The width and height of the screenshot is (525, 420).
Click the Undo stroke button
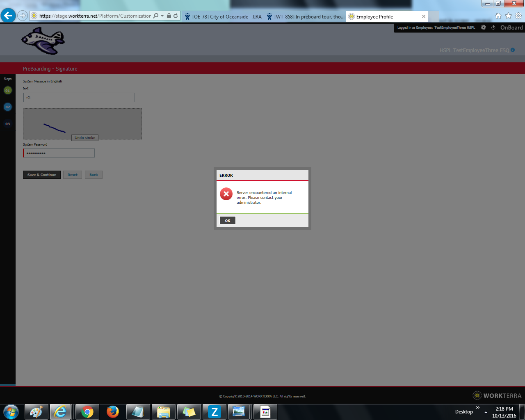pyautogui.click(x=85, y=138)
